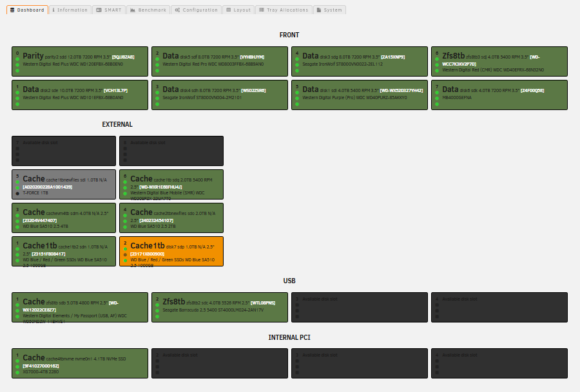580x392 pixels.
Task: Click serial number [A020200228A1001439]
Action: pyautogui.click(x=47, y=187)
